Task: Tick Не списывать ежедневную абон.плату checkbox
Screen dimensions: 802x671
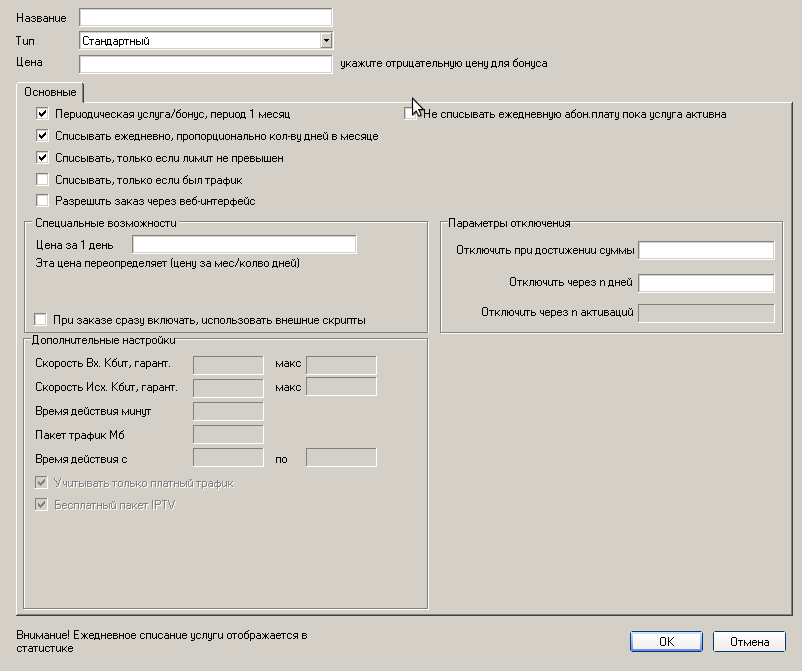Action: 410,114
